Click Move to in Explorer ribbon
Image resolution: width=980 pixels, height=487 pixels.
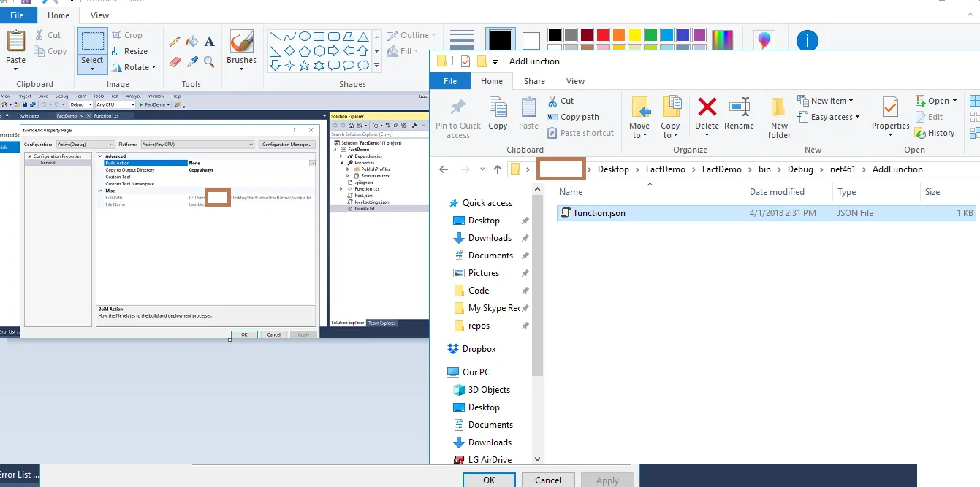pyautogui.click(x=639, y=118)
